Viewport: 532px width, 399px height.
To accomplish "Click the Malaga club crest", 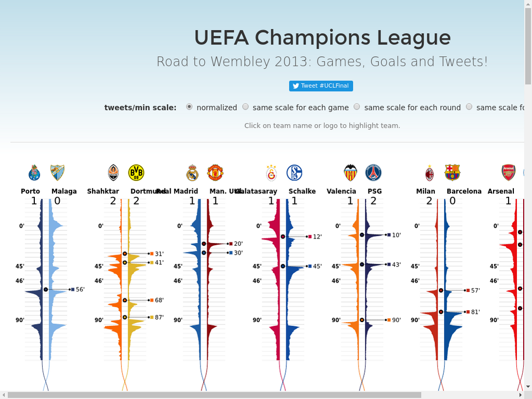I will pos(57,172).
